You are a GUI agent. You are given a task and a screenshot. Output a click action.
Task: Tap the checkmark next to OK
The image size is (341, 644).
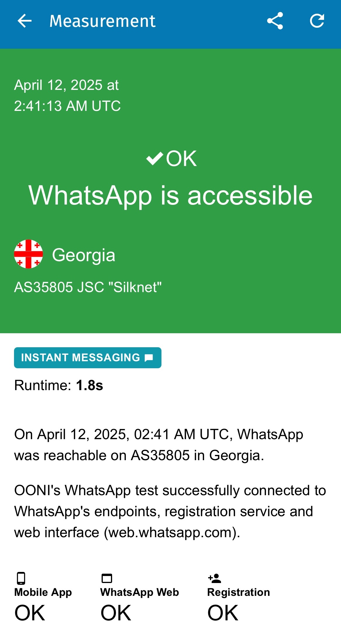point(154,159)
